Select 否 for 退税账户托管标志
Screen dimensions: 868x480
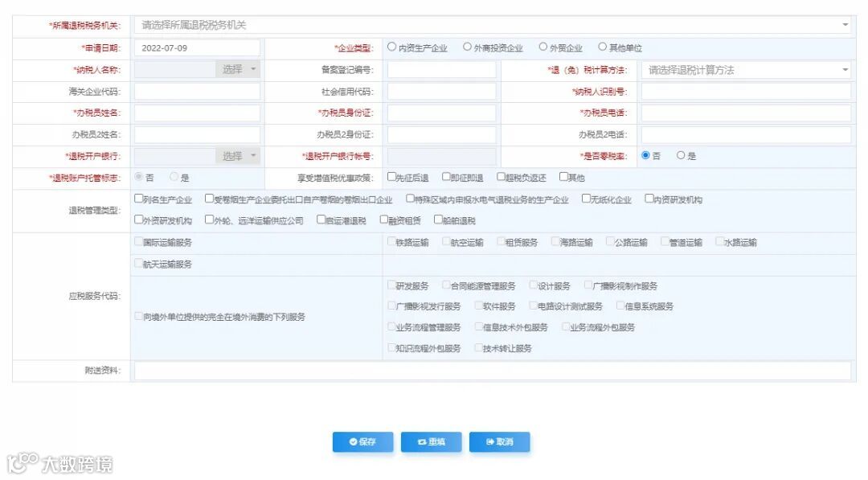click(138, 177)
